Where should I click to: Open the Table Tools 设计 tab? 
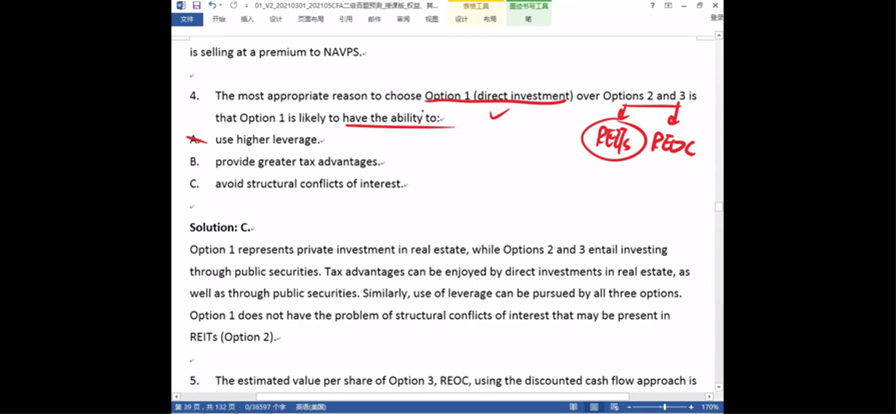point(461,19)
